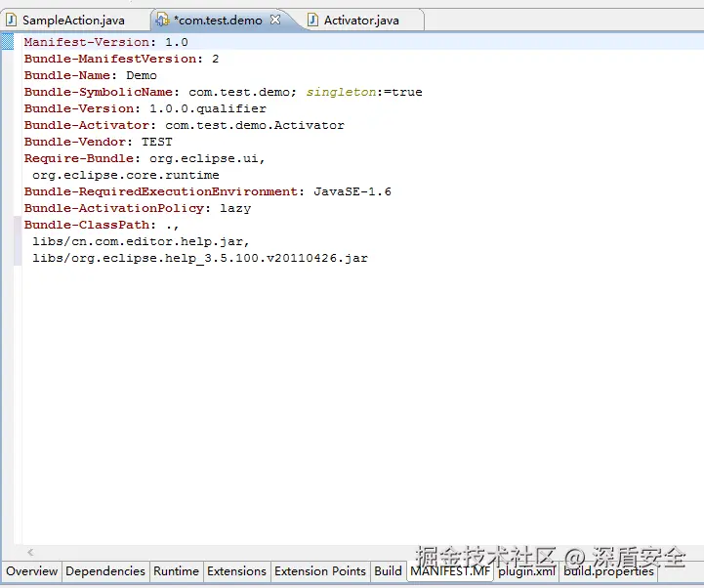Click the Bundle-ManifestVersion header
The image size is (704, 588).
coord(110,59)
